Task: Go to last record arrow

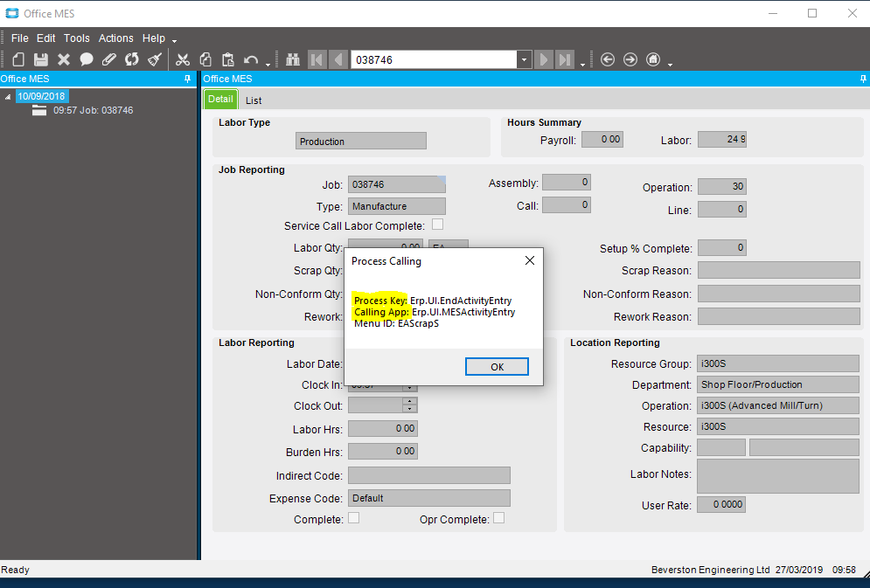Action: click(x=565, y=59)
